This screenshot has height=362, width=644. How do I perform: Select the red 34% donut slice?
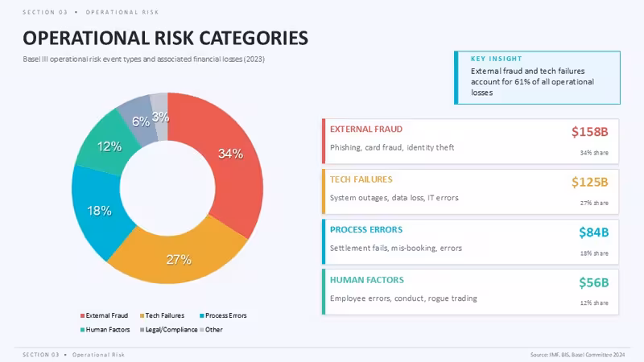pyautogui.click(x=230, y=160)
